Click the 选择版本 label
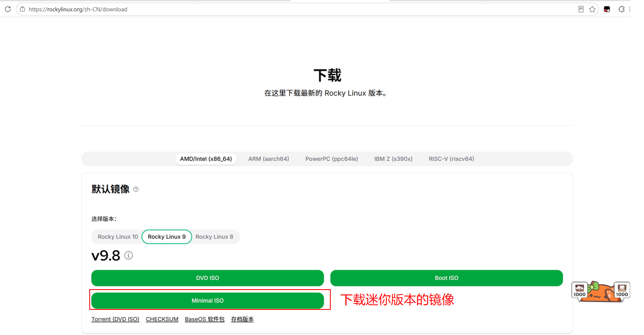 click(104, 219)
